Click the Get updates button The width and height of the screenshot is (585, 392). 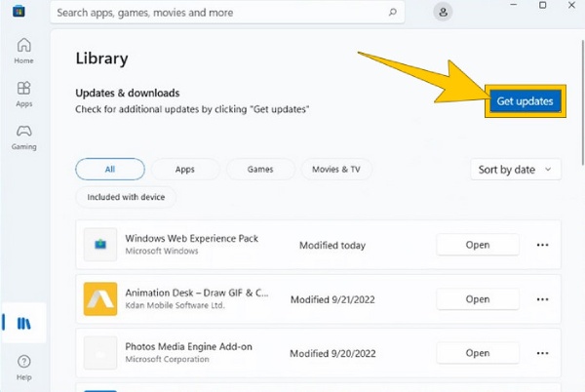pos(525,101)
